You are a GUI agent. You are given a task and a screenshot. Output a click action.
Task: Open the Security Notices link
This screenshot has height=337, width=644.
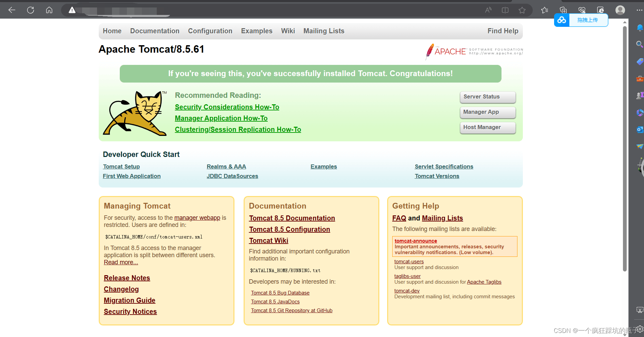pyautogui.click(x=130, y=312)
